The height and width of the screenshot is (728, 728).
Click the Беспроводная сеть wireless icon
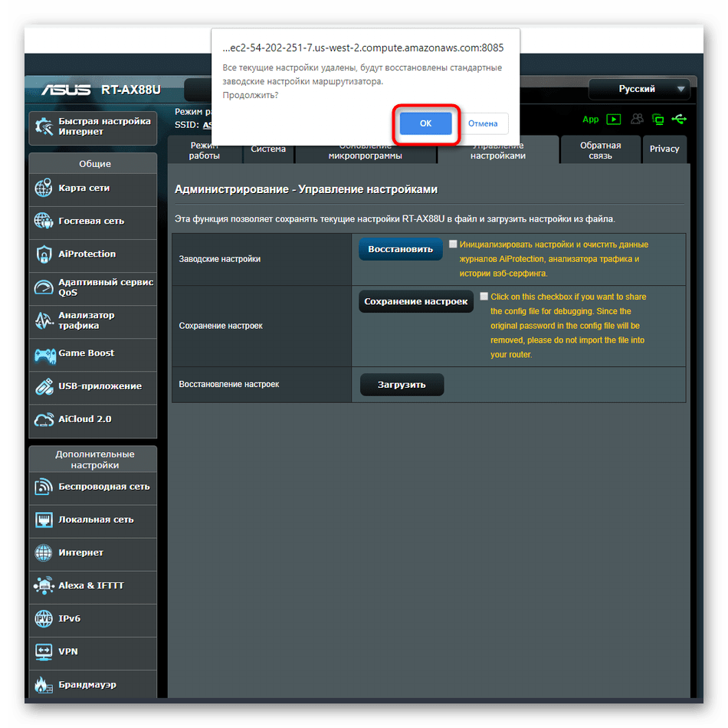coord(44,487)
